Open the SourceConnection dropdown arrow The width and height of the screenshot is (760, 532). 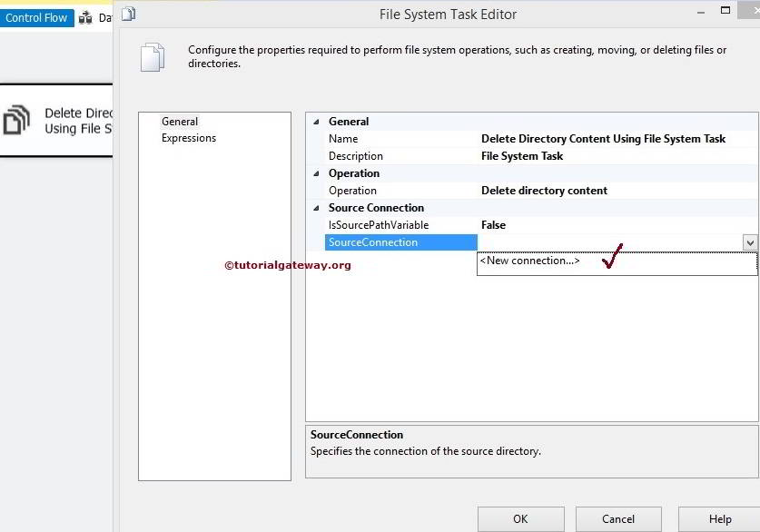(x=750, y=241)
